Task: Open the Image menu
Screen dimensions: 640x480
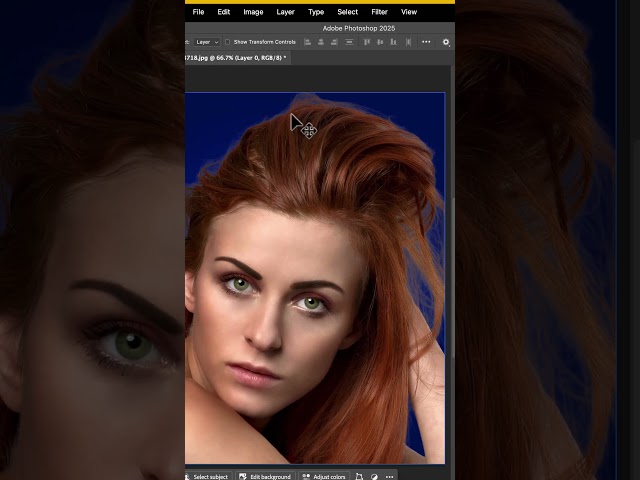Action: pyautogui.click(x=253, y=12)
